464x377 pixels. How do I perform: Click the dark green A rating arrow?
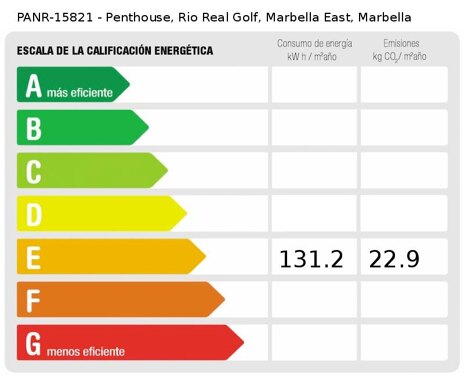point(73,84)
